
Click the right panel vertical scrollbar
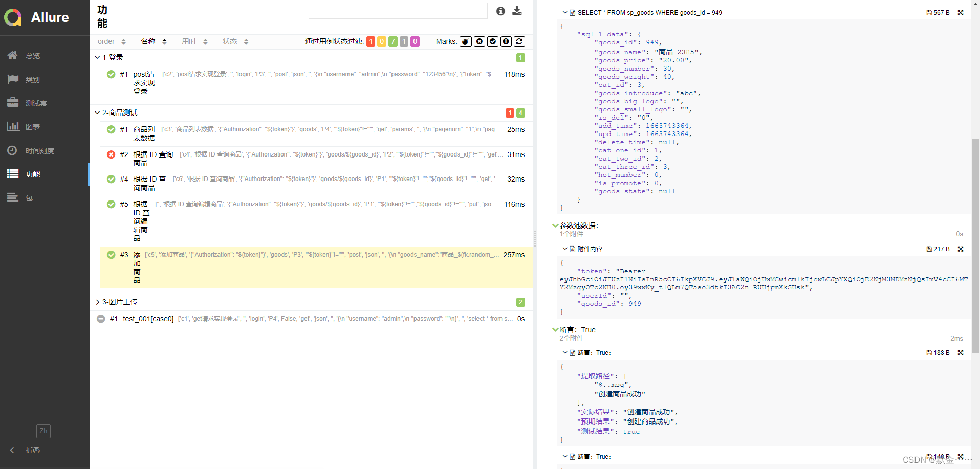coord(975,245)
